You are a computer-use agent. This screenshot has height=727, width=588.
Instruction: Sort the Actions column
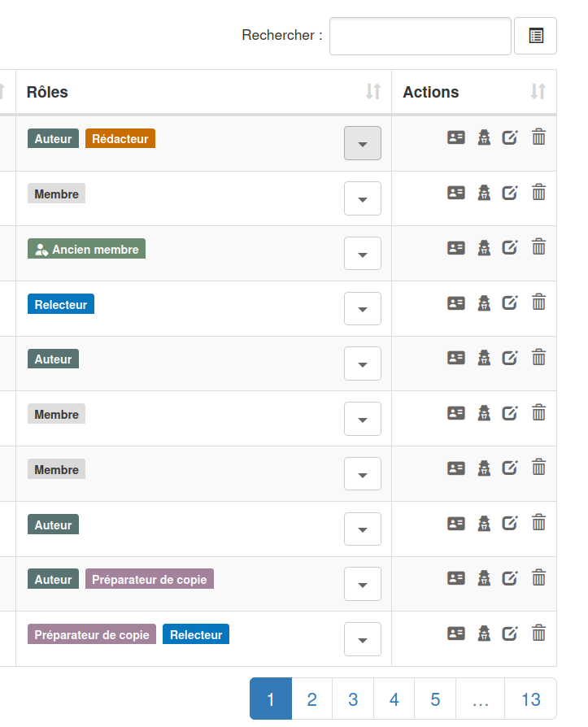coord(537,92)
